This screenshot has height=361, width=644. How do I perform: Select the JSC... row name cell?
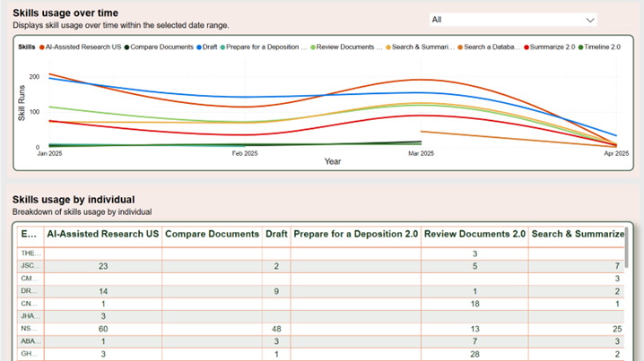click(x=28, y=266)
